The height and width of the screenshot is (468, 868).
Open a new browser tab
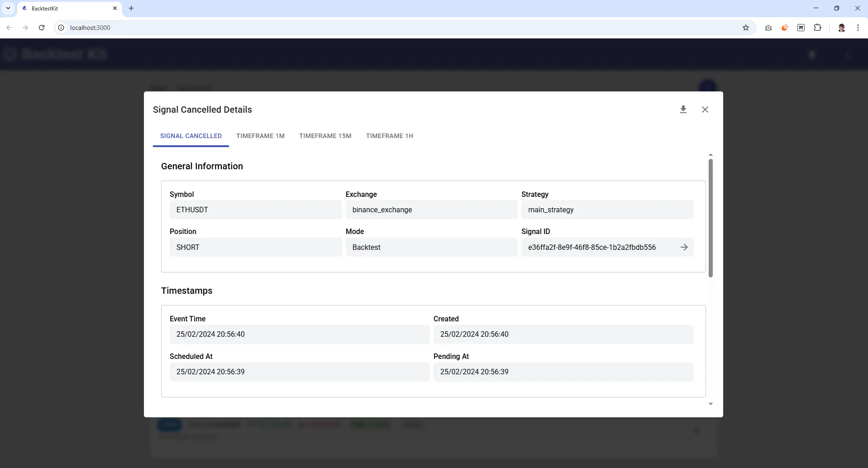click(131, 8)
